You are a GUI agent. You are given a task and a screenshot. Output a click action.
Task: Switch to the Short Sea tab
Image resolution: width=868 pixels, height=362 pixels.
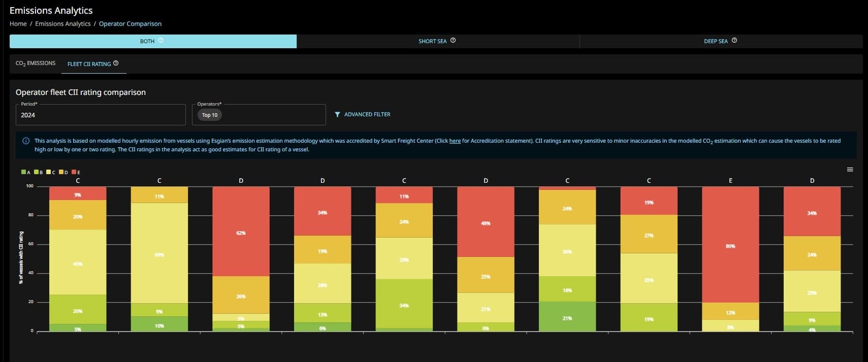pos(432,41)
